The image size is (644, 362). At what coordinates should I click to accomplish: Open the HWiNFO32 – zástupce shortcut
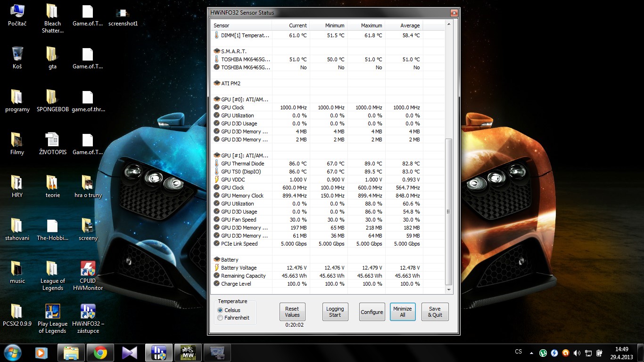(x=88, y=319)
